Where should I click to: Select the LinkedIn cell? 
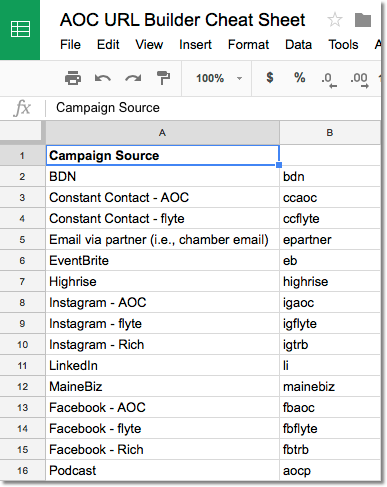162,365
